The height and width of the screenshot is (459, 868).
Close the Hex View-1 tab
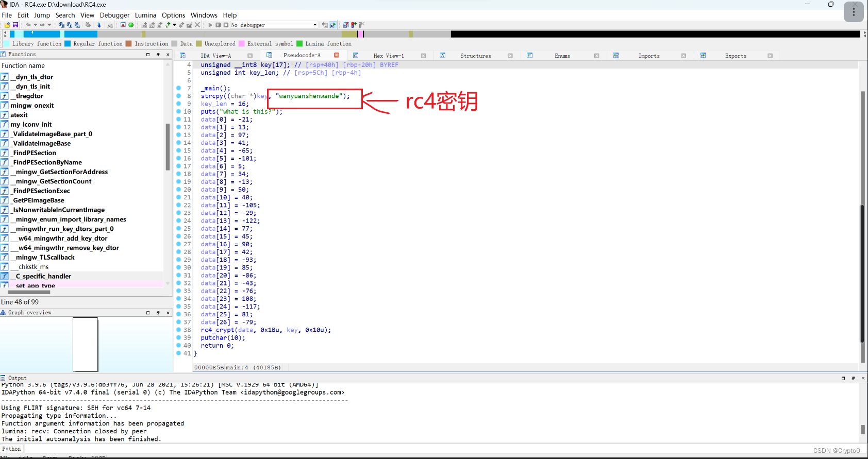coord(423,56)
